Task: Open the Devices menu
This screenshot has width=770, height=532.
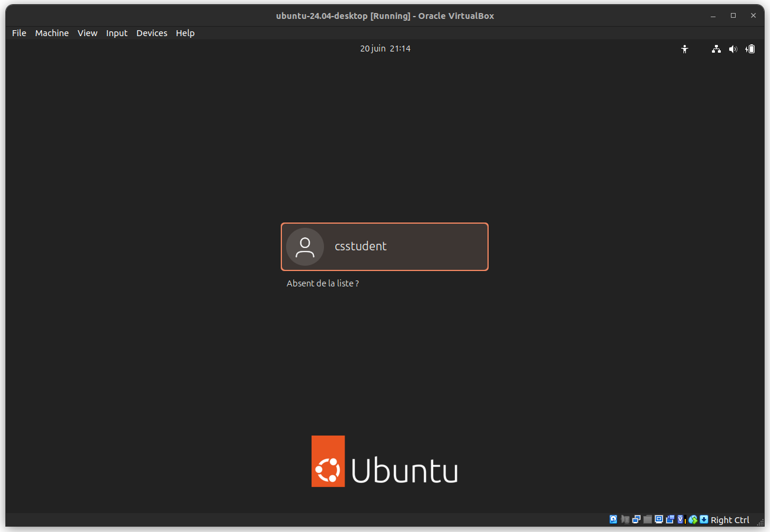Action: [x=152, y=33]
